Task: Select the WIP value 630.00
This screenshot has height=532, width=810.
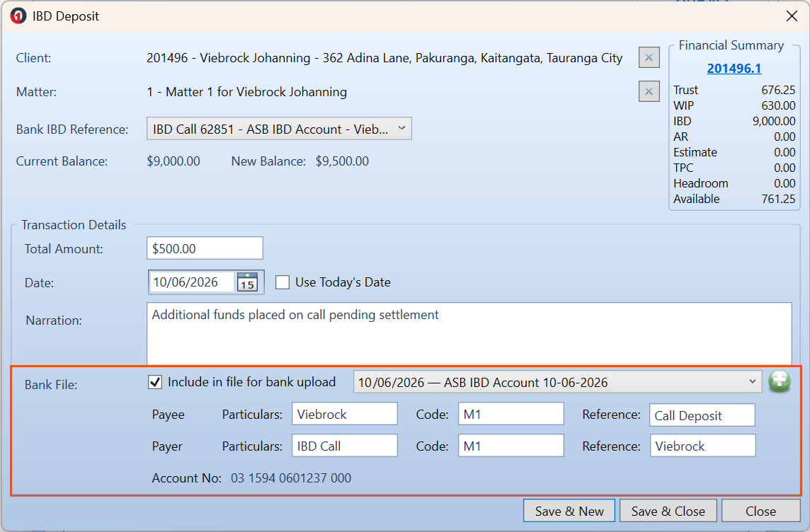Action: click(x=778, y=105)
